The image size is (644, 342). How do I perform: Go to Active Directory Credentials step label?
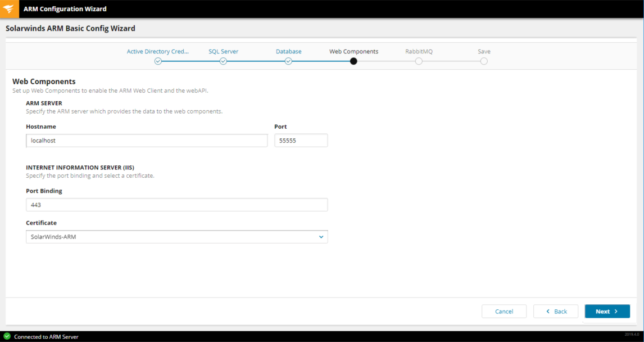click(158, 51)
